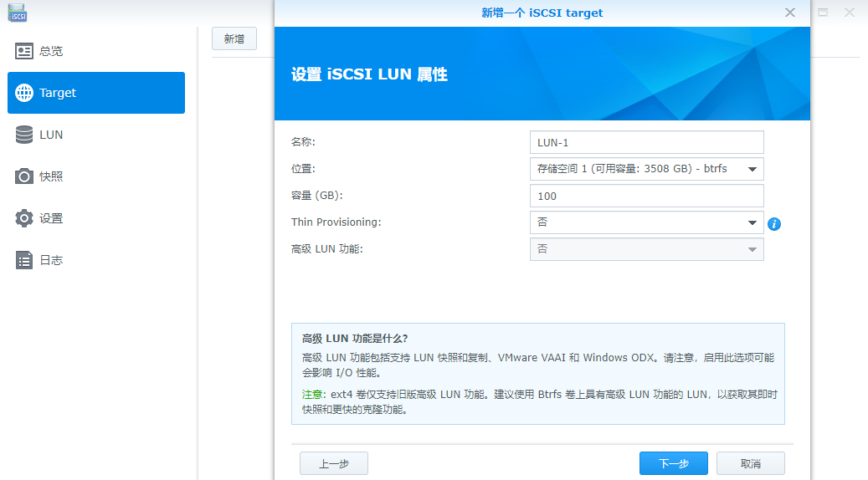Screen dimensions: 868x480
Task: Close the 新增一个 iSCSI target dialog
Action: click(x=789, y=13)
